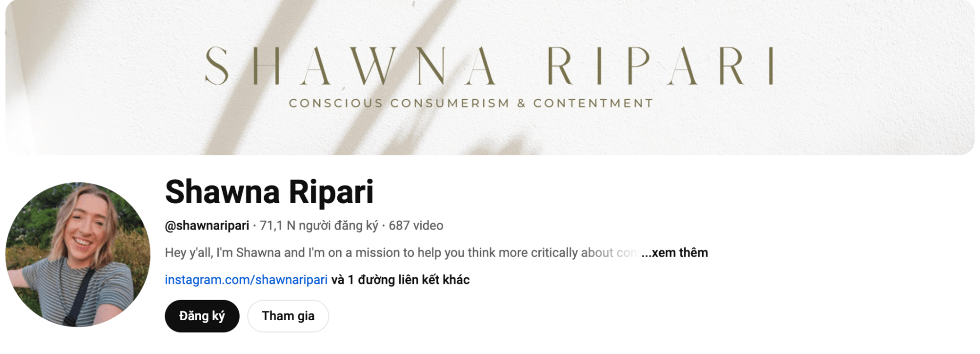Show the 1 other link text
The height and width of the screenshot is (354, 980).
point(401,280)
